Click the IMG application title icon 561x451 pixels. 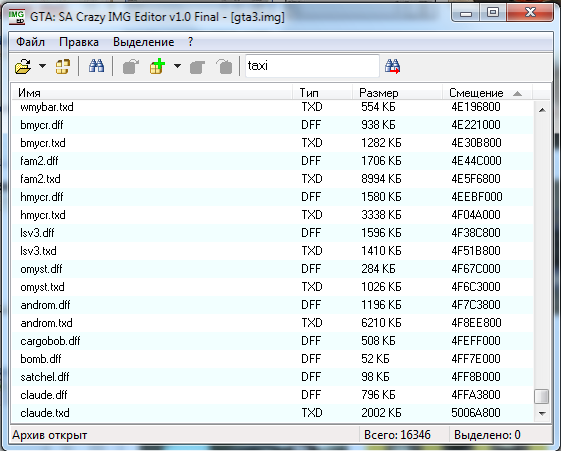click(16, 17)
